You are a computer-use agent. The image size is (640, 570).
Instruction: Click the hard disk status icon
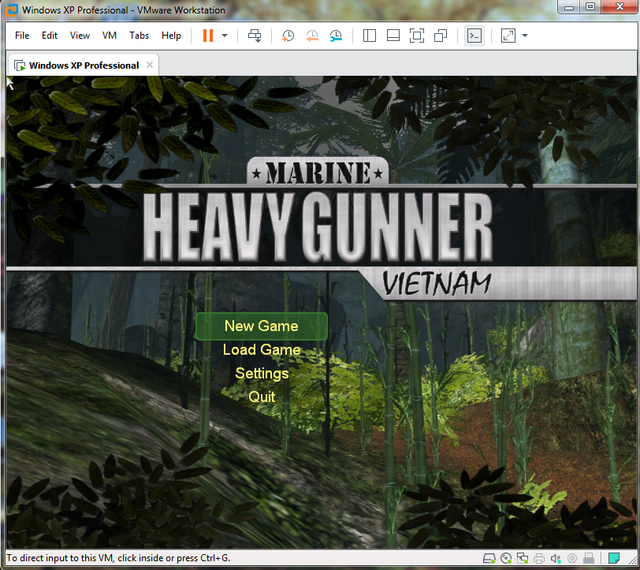click(489, 558)
